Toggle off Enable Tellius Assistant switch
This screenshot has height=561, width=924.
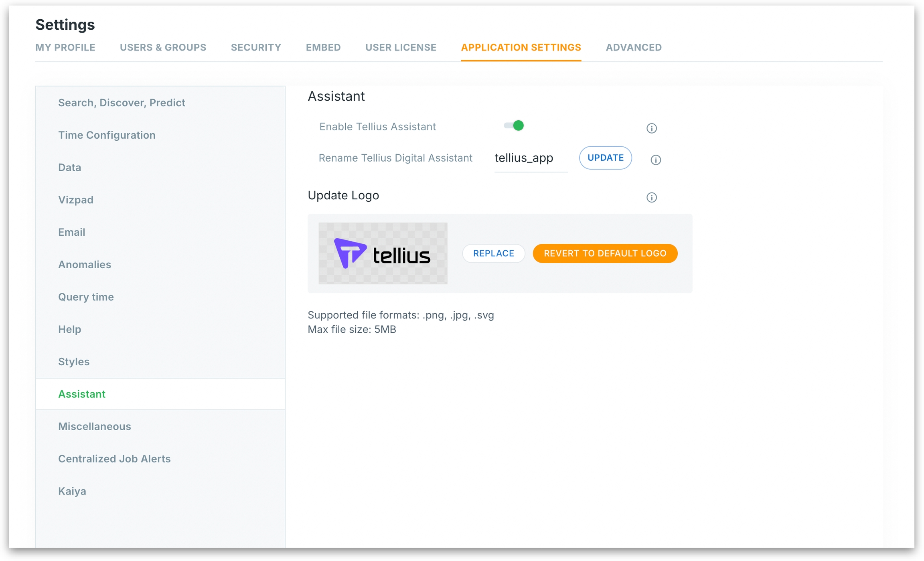click(514, 126)
